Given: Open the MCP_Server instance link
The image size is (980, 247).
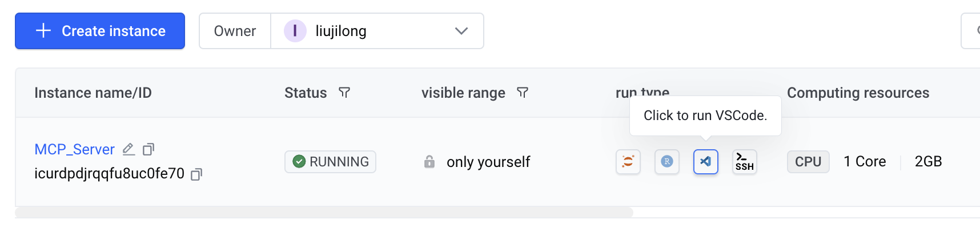Looking at the screenshot, I should (74, 149).
